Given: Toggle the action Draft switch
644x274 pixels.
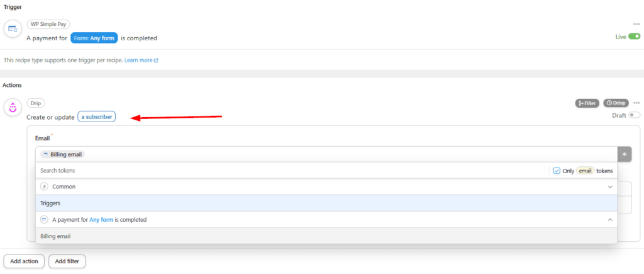Looking at the screenshot, I should point(634,115).
